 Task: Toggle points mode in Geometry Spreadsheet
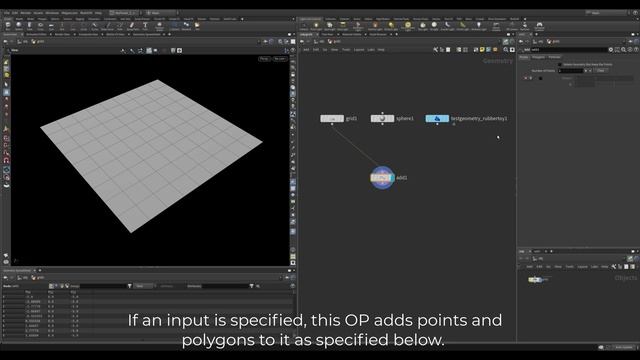pos(51,286)
